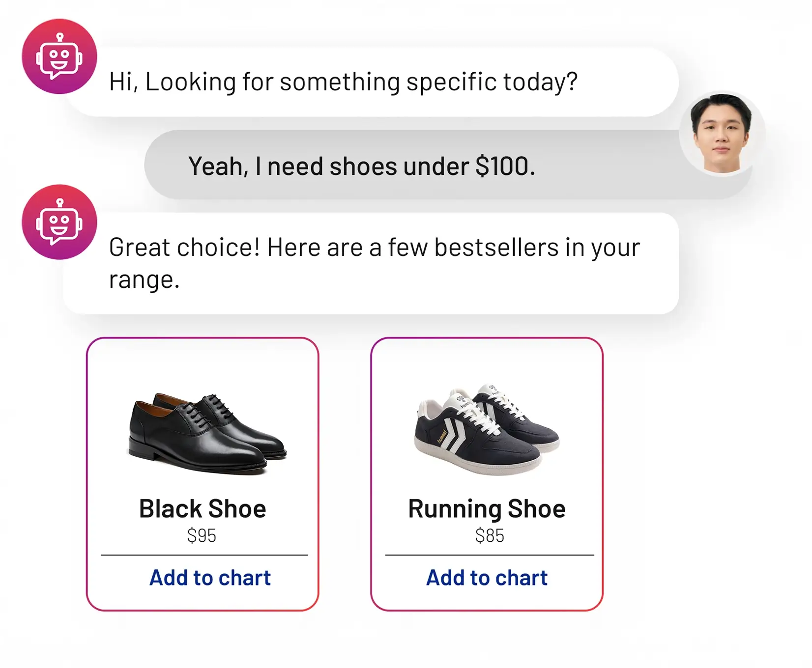Click the '$100.' amount in the customer's message

coord(505,166)
